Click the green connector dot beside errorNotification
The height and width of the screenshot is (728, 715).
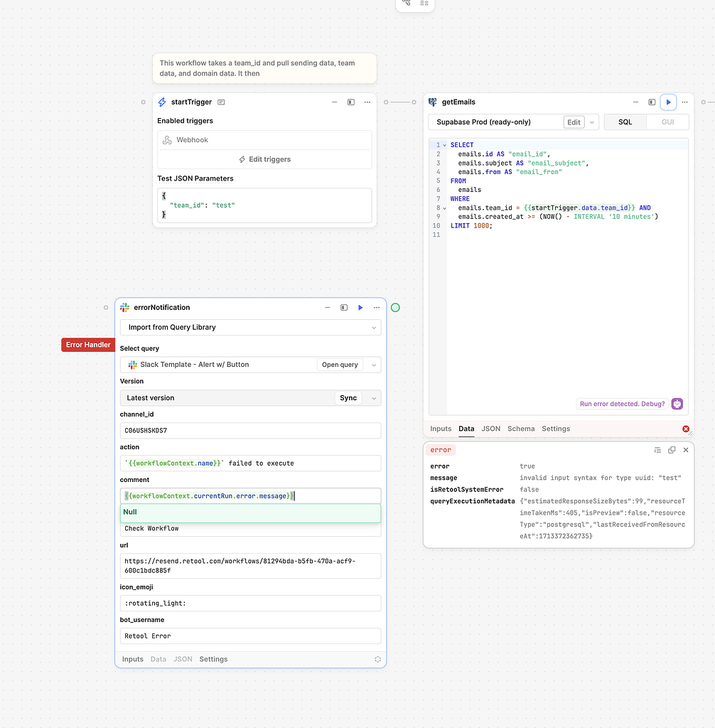pyautogui.click(x=395, y=307)
